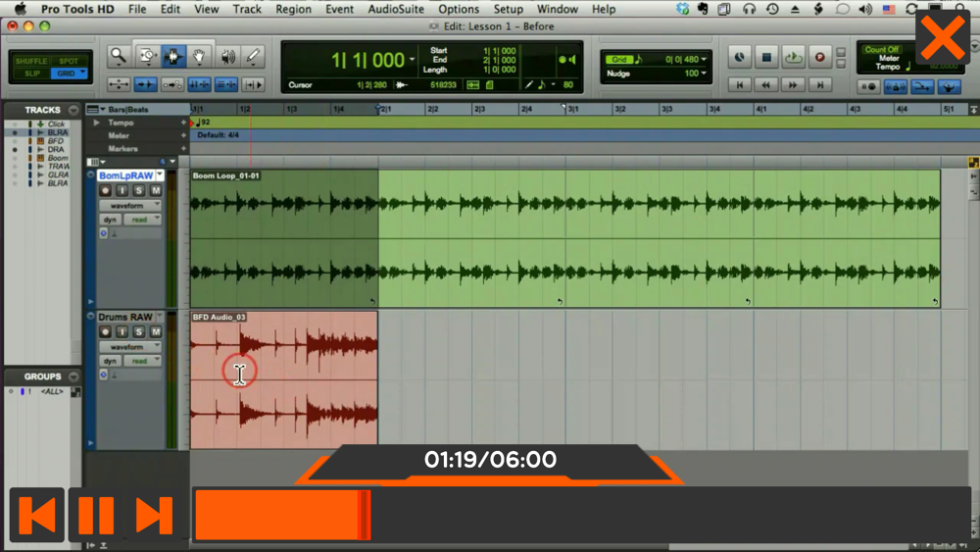Click the Rewind transport button
Image resolution: width=980 pixels, height=552 pixels.
coord(766,84)
